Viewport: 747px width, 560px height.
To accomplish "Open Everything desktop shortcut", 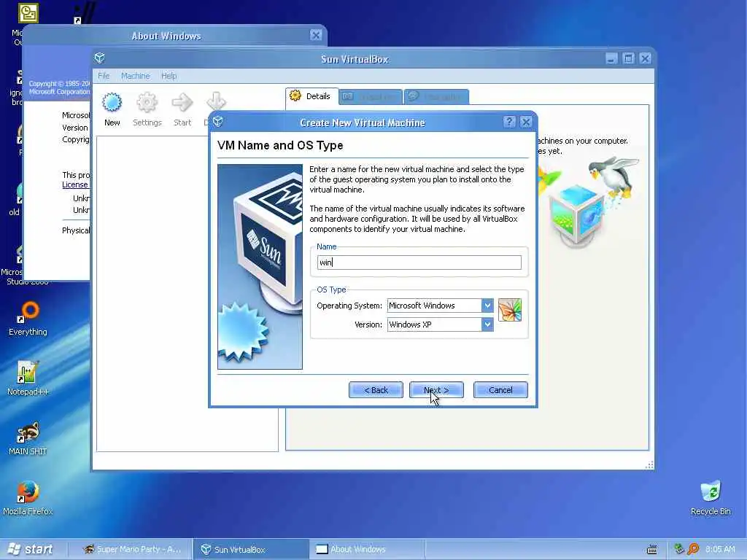I will tap(28, 318).
